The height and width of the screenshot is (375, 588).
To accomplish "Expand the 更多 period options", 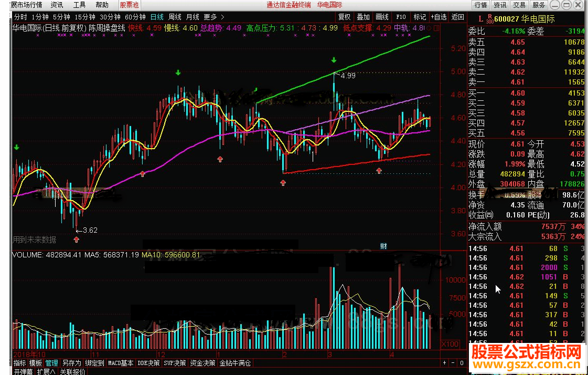I will (214, 17).
